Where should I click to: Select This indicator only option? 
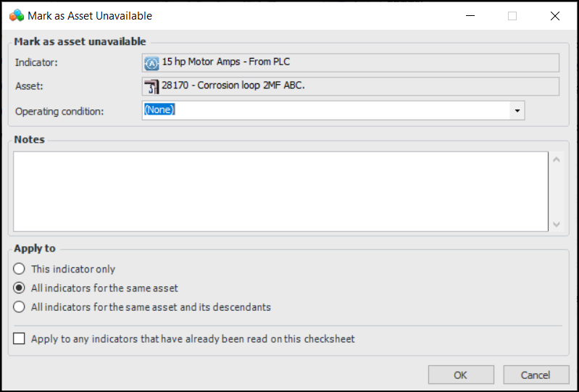[x=20, y=269]
